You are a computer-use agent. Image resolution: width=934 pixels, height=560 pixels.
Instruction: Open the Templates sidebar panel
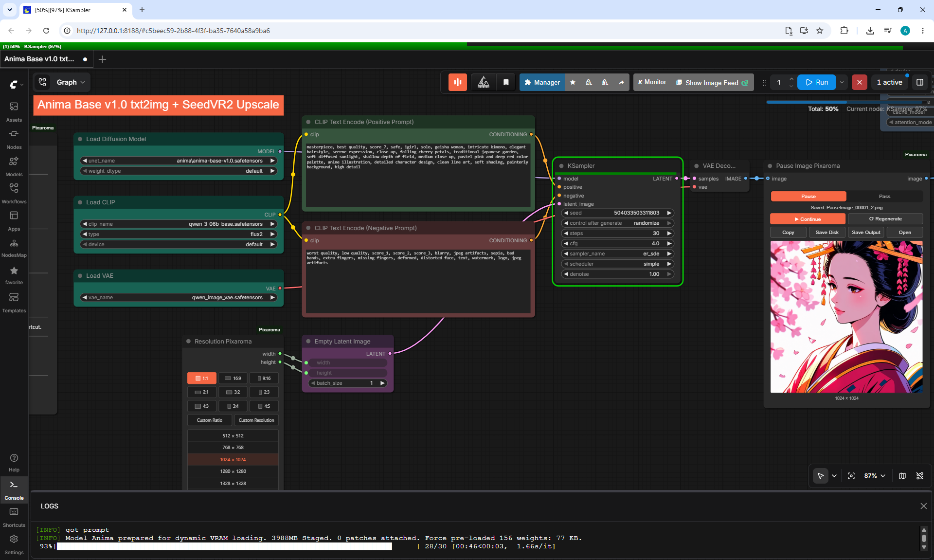point(14,302)
